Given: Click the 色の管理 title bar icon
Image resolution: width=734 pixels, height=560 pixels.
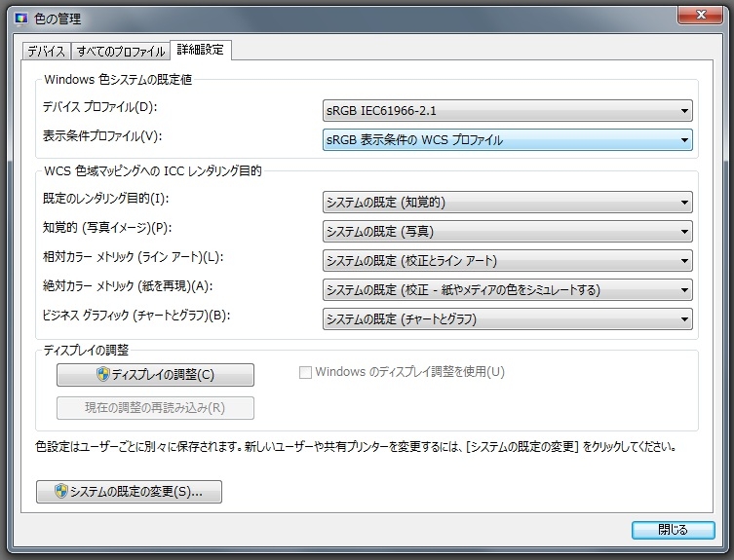Looking at the screenshot, I should coord(21,19).
